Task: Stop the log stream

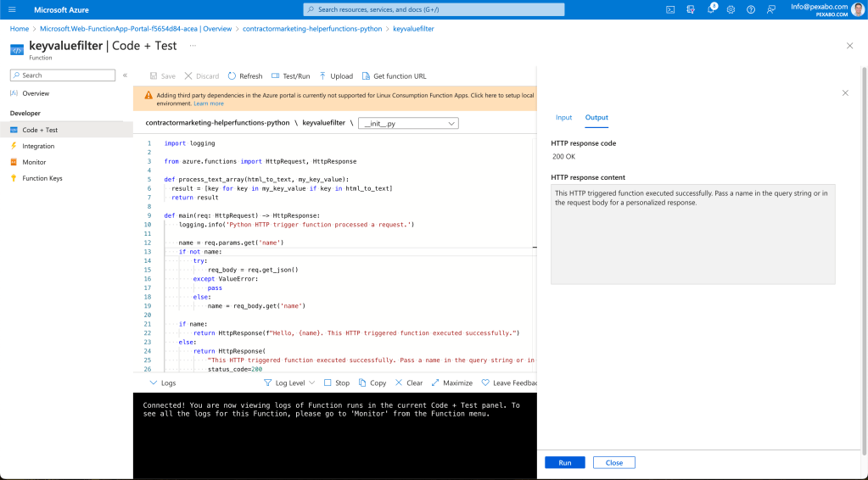Action: pos(337,382)
